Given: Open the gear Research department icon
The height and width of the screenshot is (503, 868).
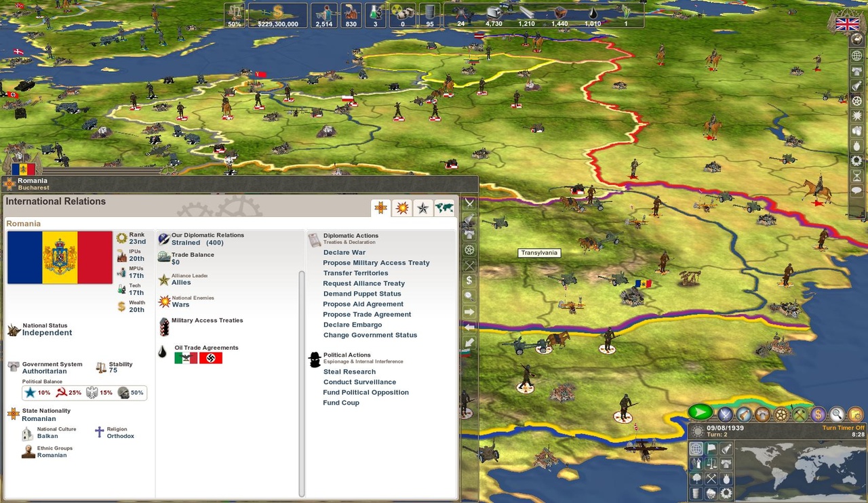Looking at the screenshot, I should click(781, 414).
